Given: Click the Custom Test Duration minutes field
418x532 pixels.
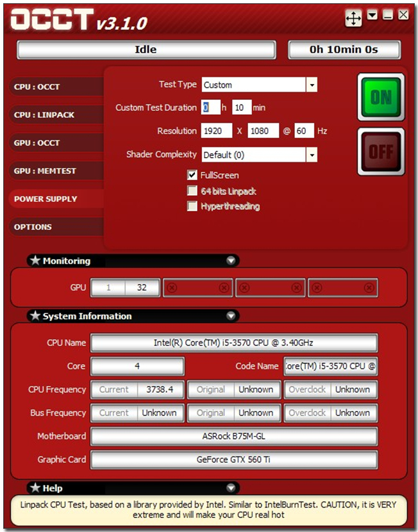Looking at the screenshot, I should pyautogui.click(x=242, y=108).
